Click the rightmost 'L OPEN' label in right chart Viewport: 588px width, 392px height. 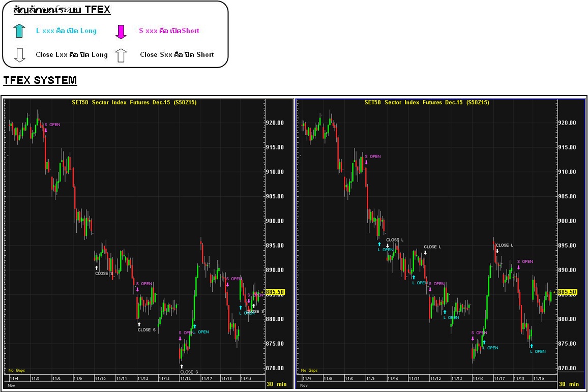click(x=538, y=351)
